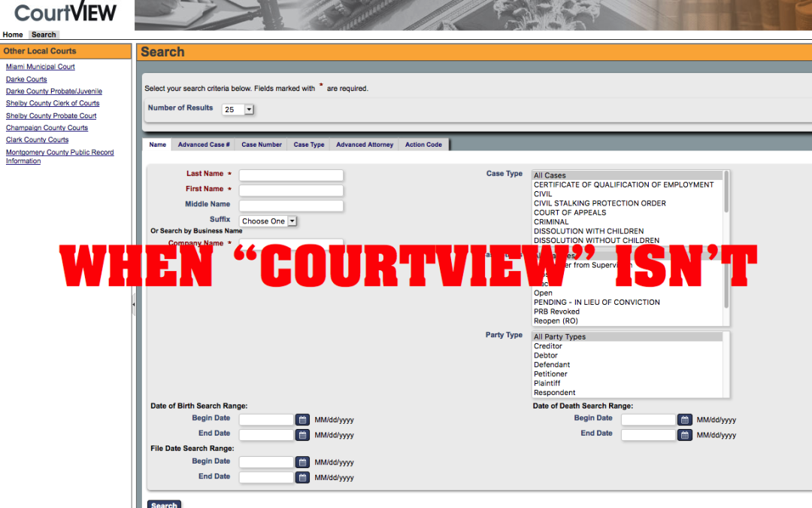Select the Case Type tab
This screenshot has width=812, height=508.
click(x=308, y=144)
